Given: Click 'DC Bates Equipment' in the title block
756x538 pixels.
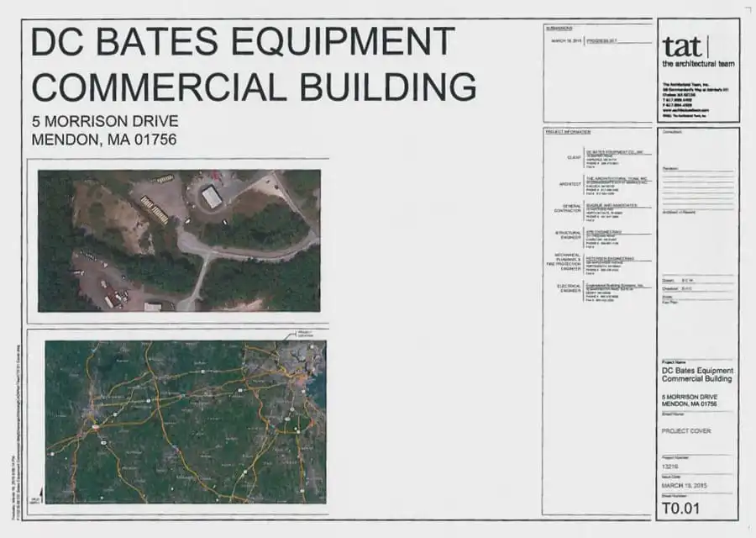Looking at the screenshot, I should (x=698, y=371).
